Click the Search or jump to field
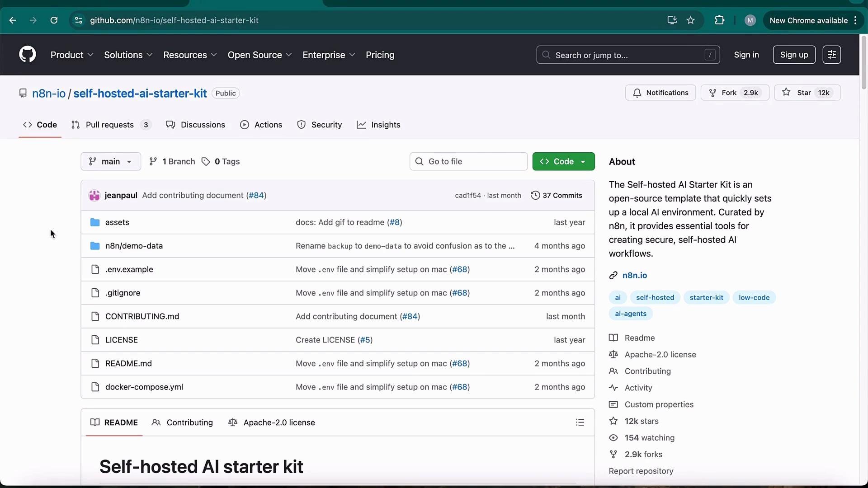The image size is (868, 488). [x=628, y=55]
